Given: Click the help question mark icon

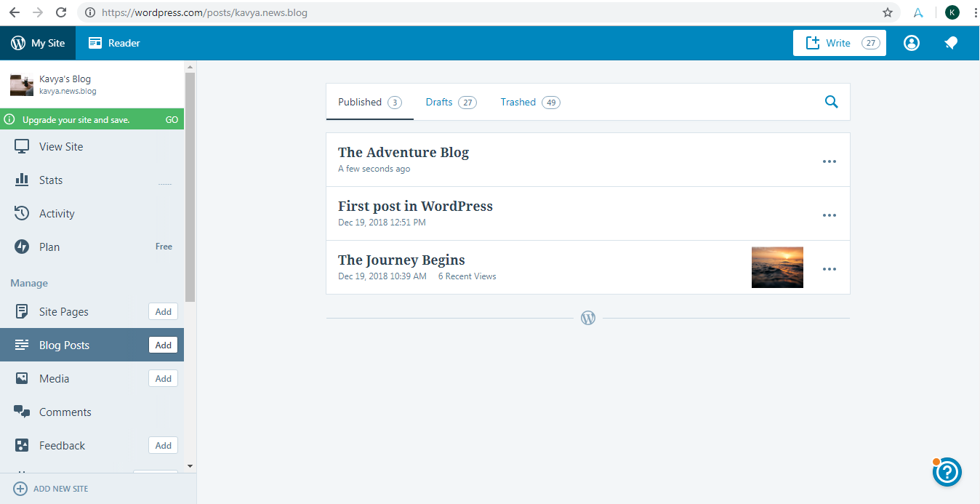Looking at the screenshot, I should (x=947, y=472).
